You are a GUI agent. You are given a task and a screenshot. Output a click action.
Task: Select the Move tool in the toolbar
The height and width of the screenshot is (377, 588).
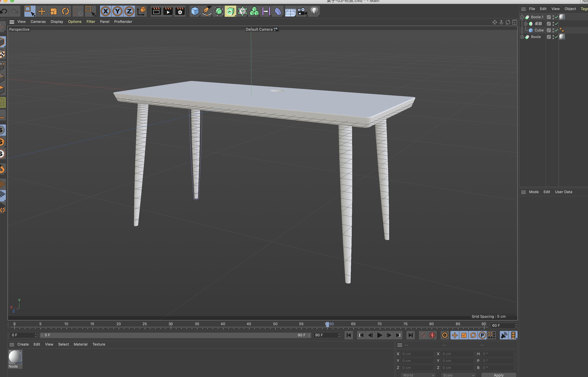[42, 11]
